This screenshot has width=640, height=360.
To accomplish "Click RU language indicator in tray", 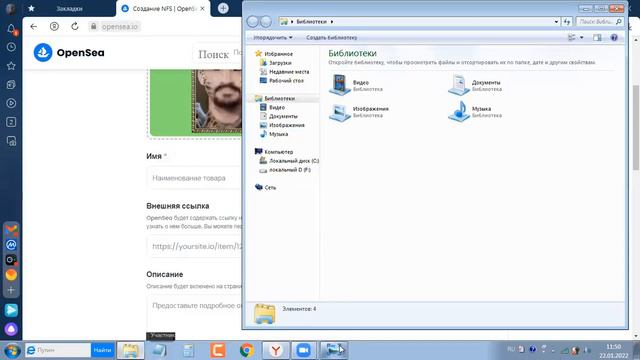I will 511,349.
